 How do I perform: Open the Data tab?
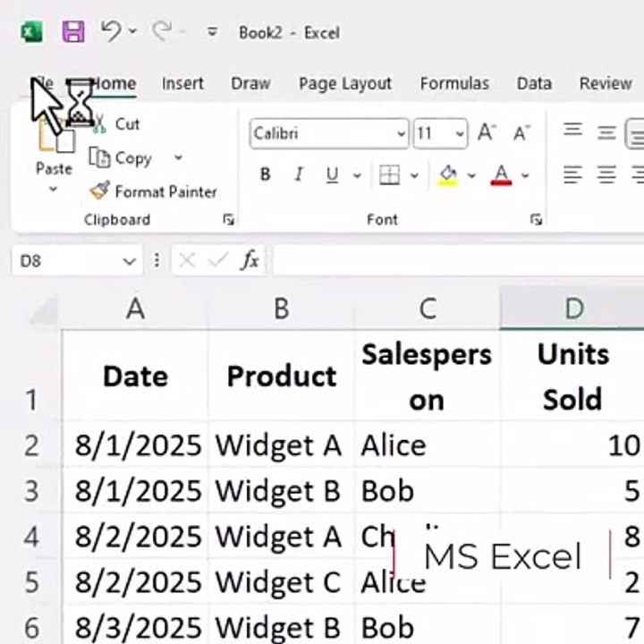point(534,84)
